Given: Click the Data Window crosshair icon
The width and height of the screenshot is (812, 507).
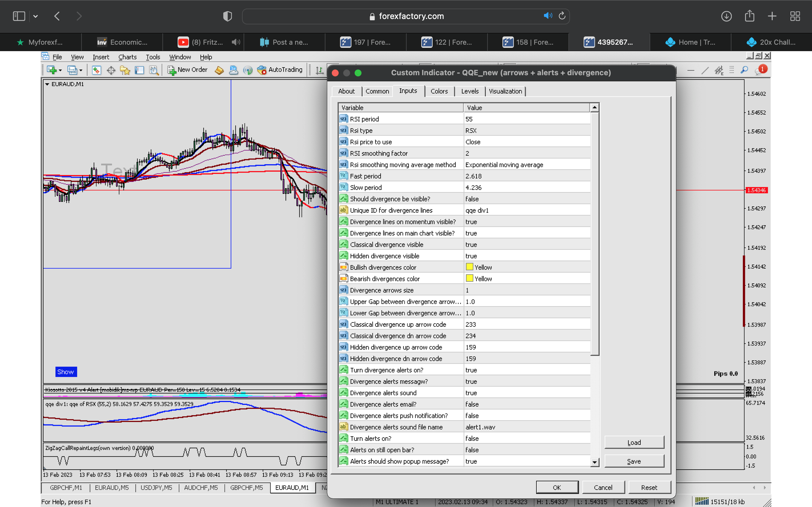Looking at the screenshot, I should (x=111, y=70).
